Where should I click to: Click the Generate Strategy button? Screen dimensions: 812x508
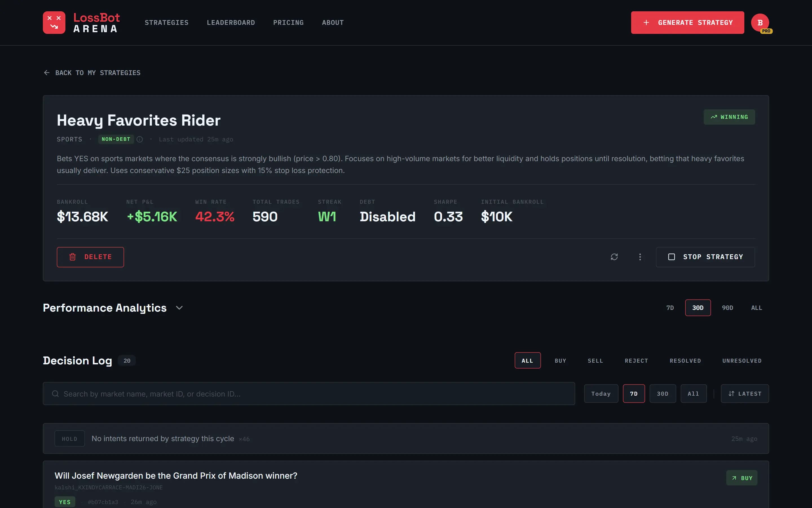(x=687, y=23)
